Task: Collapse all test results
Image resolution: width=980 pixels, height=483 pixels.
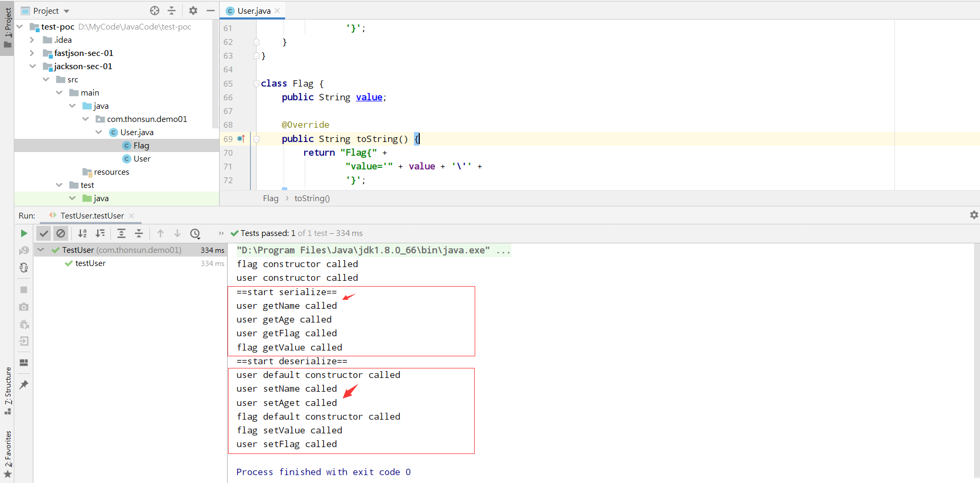Action: tap(139, 233)
